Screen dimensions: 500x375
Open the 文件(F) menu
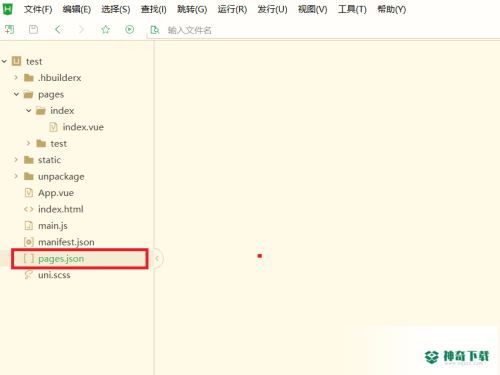(38, 9)
